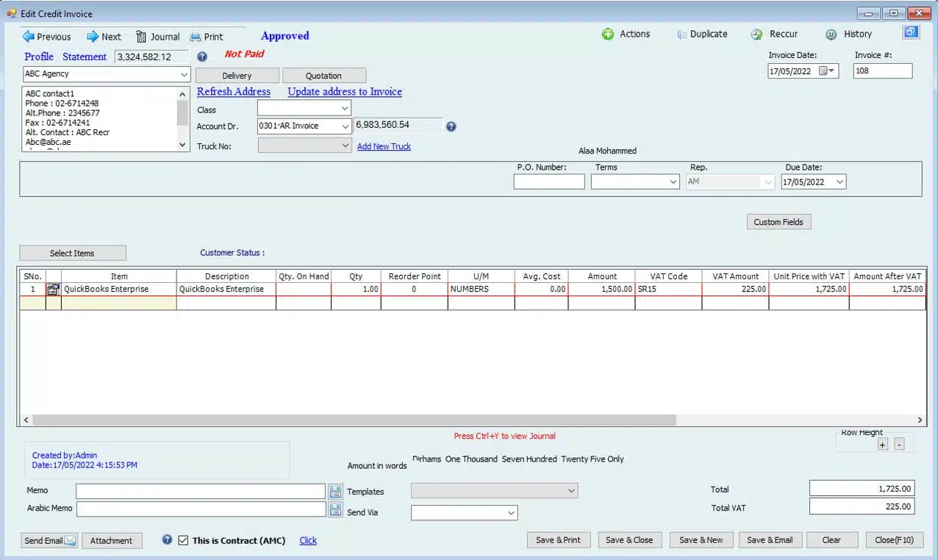Open the Journal icon button

[x=141, y=36]
